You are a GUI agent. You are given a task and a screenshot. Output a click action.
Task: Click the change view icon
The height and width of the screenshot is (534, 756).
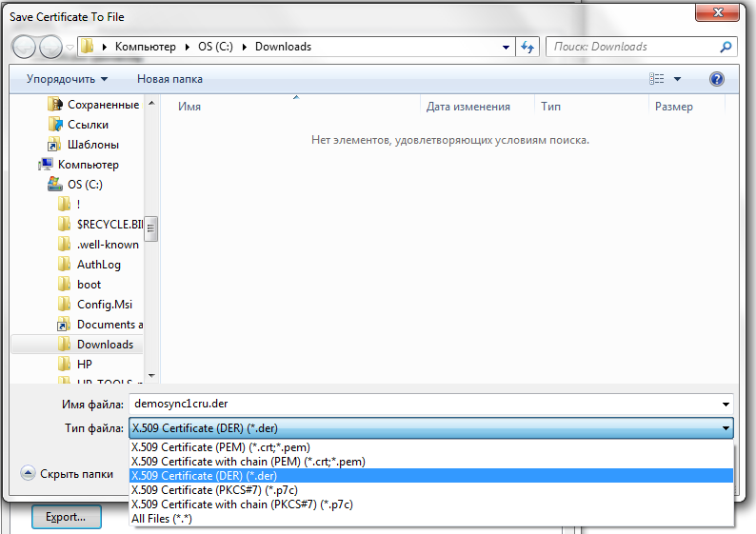[x=657, y=79]
